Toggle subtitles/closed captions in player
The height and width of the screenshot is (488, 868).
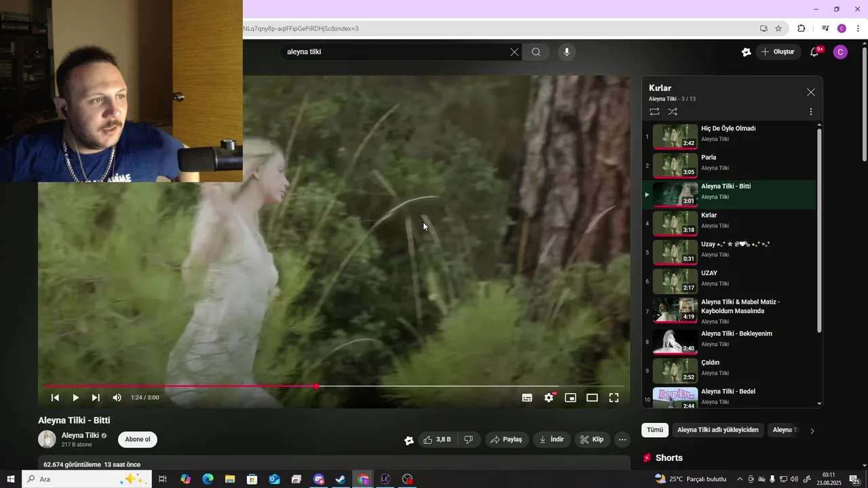tap(527, 398)
